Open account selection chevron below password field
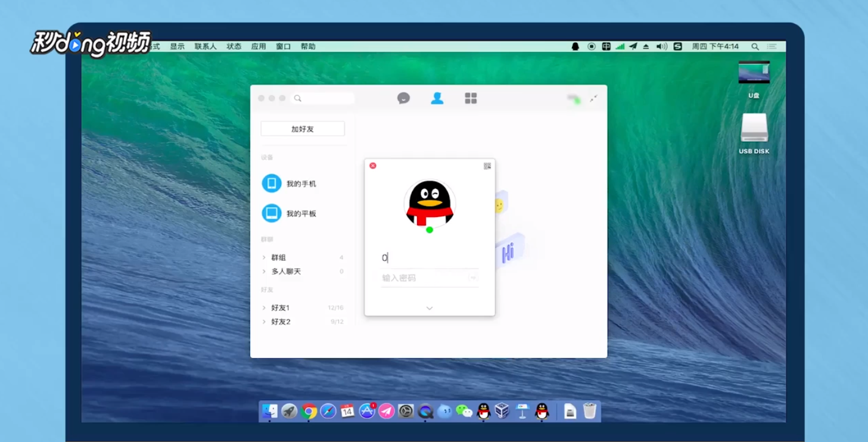Screen dimensions: 868x442 [x=428, y=307]
